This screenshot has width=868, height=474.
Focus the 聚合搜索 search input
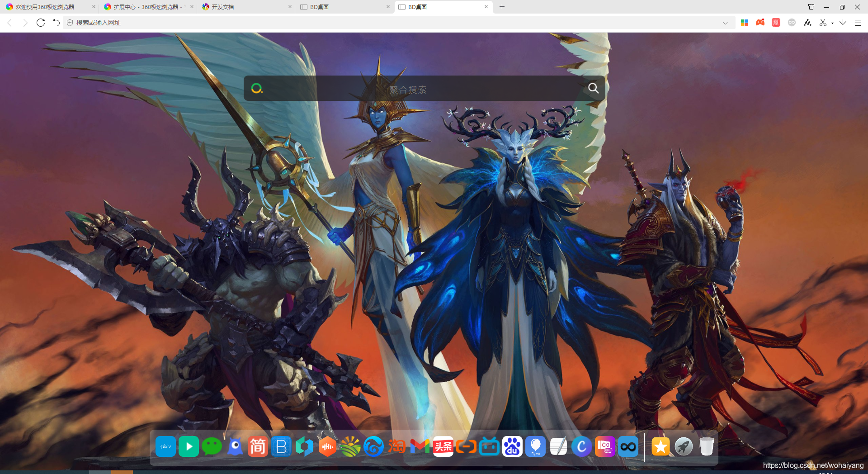424,88
